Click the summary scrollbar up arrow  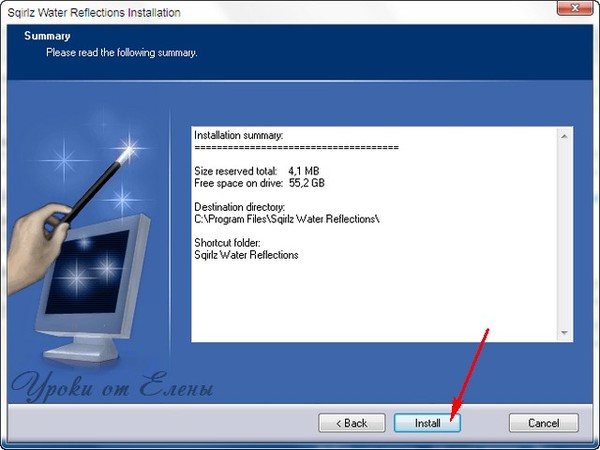click(564, 136)
